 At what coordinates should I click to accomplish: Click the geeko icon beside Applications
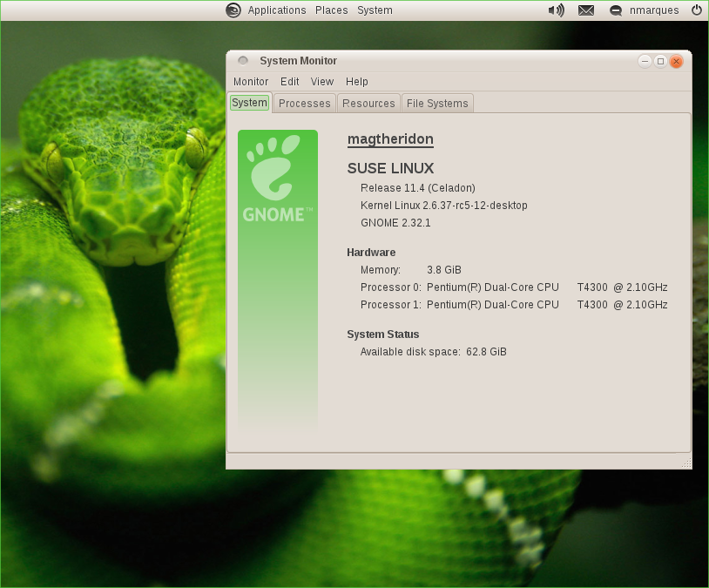pyautogui.click(x=233, y=10)
